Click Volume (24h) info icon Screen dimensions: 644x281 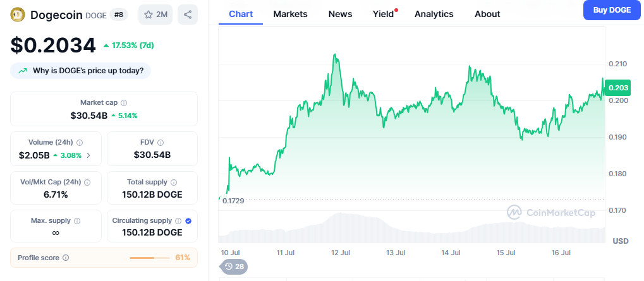pos(80,143)
